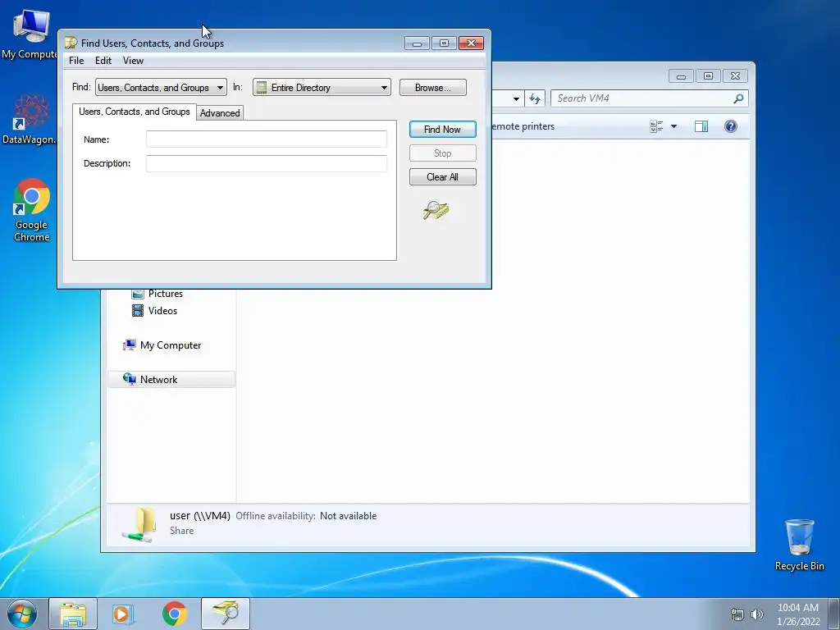Open the address bar history dropdown in Explorer
Screen dimensions: 840x630
(x=516, y=98)
